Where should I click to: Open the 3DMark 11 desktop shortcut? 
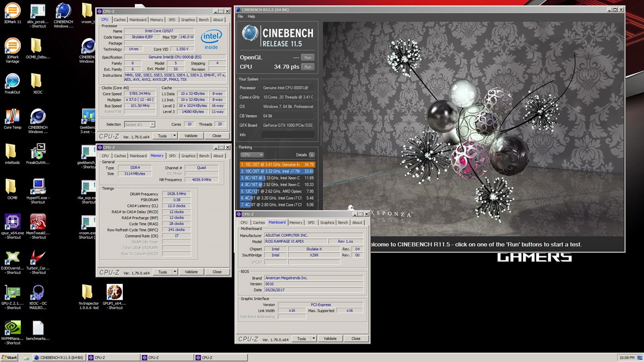click(x=13, y=12)
